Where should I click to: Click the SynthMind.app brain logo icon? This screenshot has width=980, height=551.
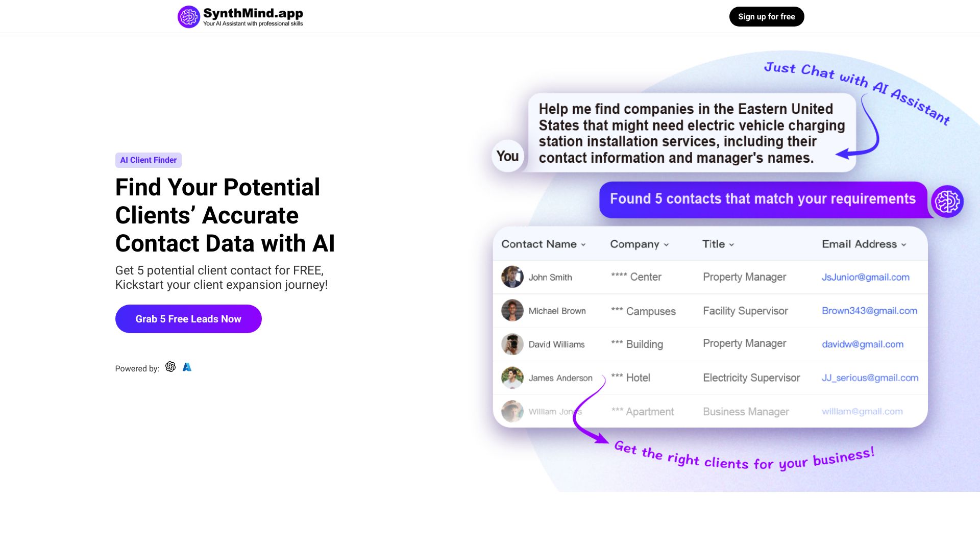tap(188, 17)
